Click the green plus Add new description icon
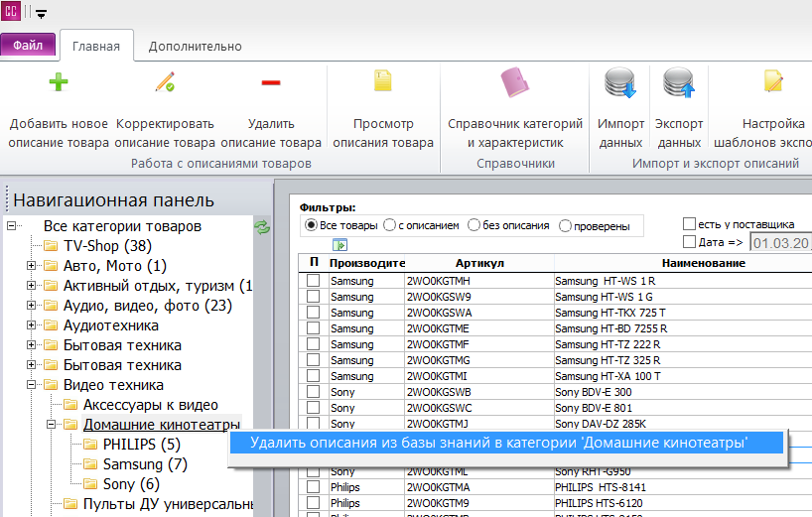 59,81
